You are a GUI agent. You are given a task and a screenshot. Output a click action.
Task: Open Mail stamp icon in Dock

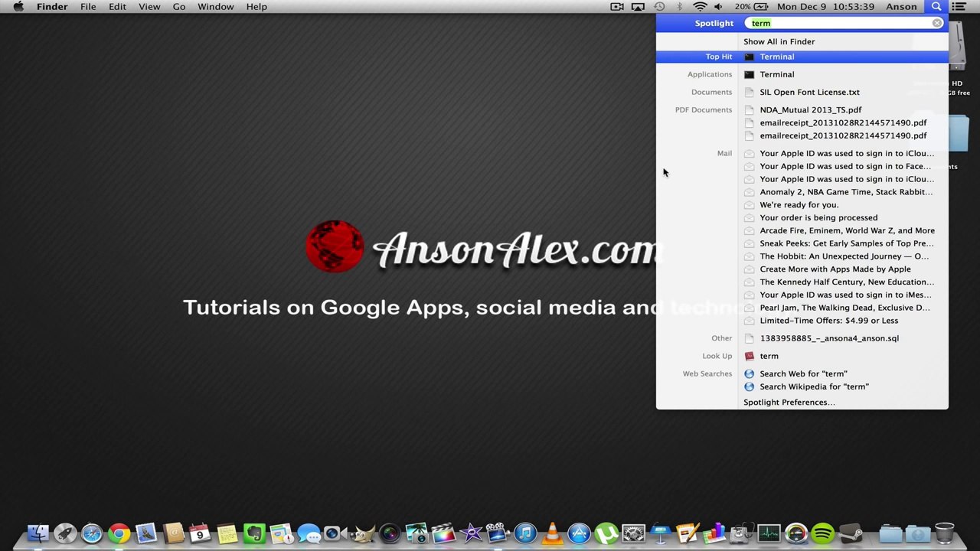pos(145,533)
